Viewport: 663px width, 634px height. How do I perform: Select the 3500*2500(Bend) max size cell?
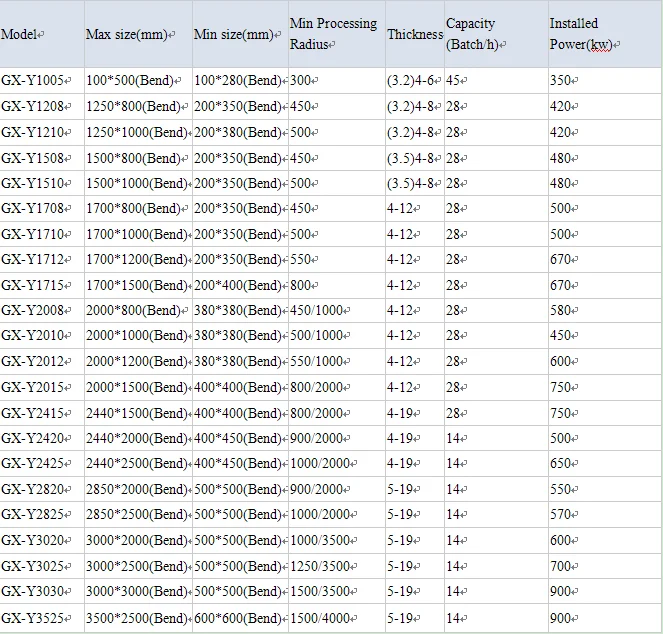coord(137,618)
